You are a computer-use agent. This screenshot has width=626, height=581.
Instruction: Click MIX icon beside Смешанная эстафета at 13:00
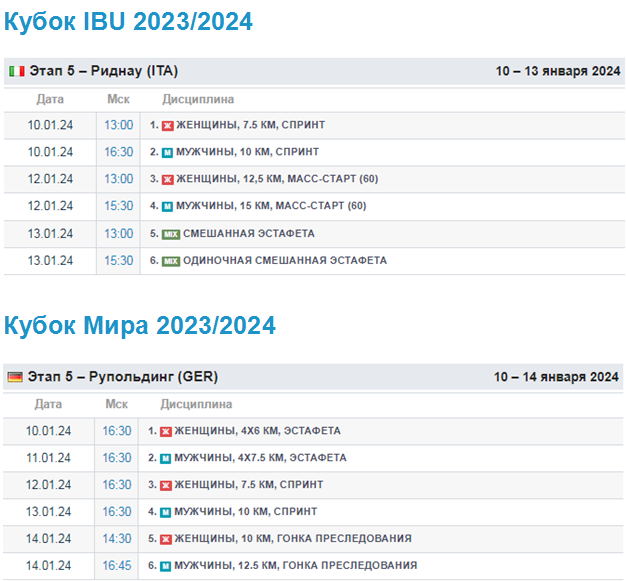tap(171, 234)
